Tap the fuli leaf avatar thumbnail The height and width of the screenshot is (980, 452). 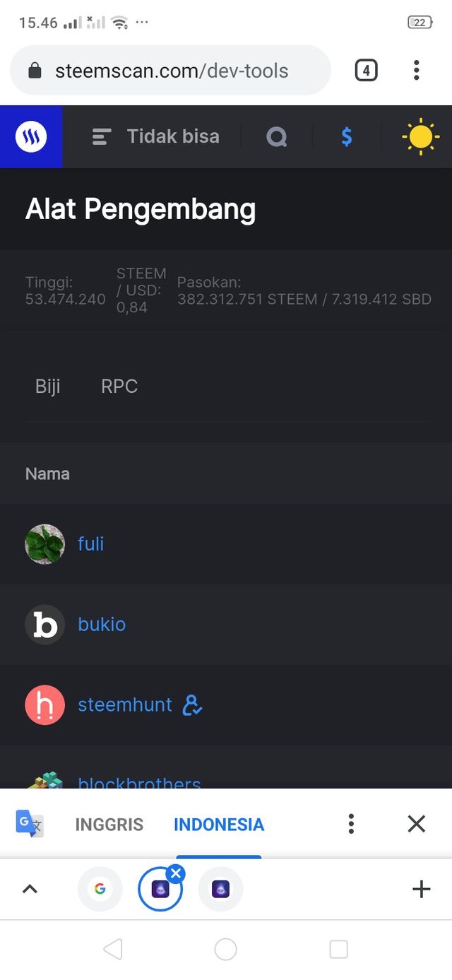[44, 543]
